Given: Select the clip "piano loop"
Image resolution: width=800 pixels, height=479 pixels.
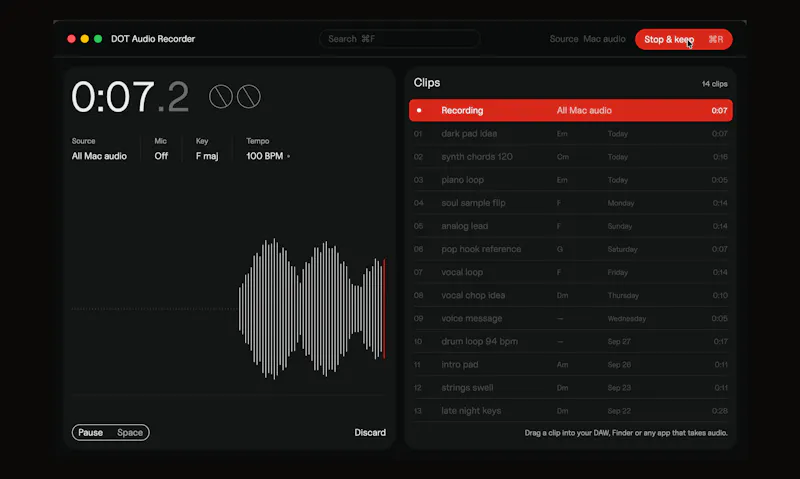Looking at the screenshot, I should 570,180.
